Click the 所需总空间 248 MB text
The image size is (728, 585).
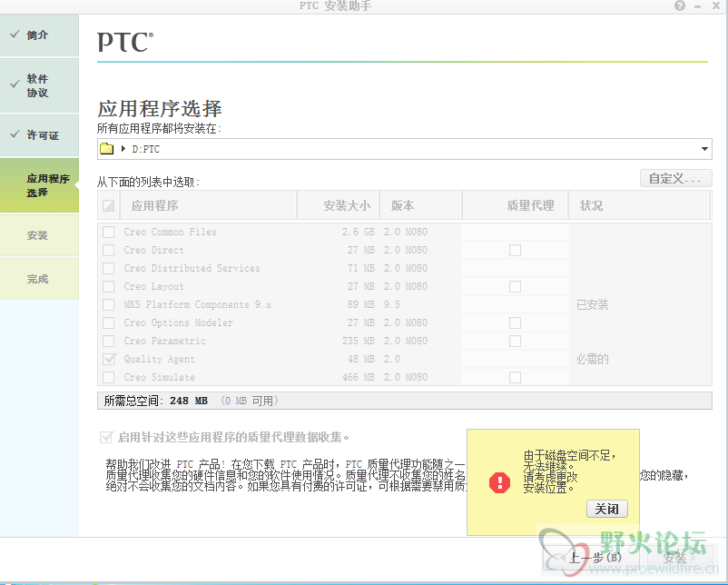(x=156, y=401)
